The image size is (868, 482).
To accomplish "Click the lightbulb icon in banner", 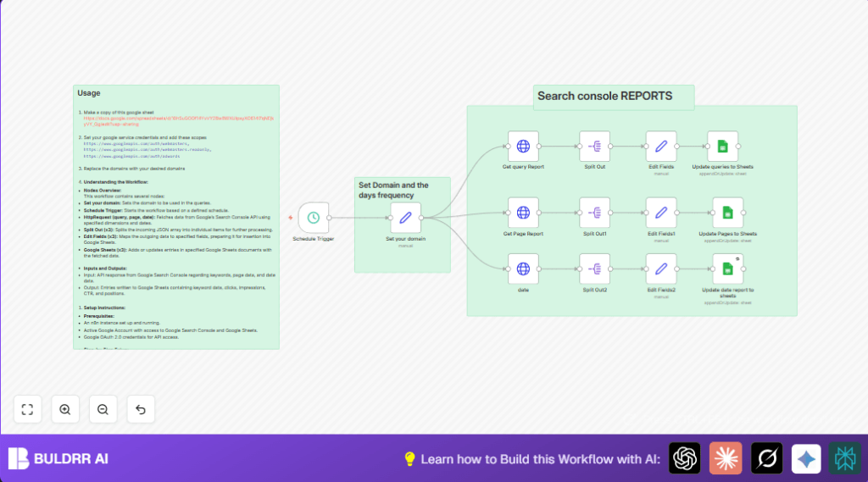I will (409, 459).
